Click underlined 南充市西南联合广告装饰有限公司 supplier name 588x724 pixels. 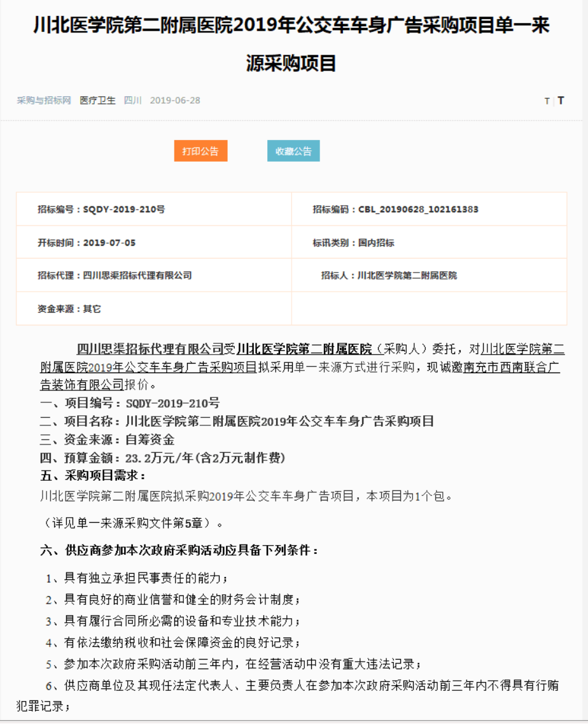[300, 376]
